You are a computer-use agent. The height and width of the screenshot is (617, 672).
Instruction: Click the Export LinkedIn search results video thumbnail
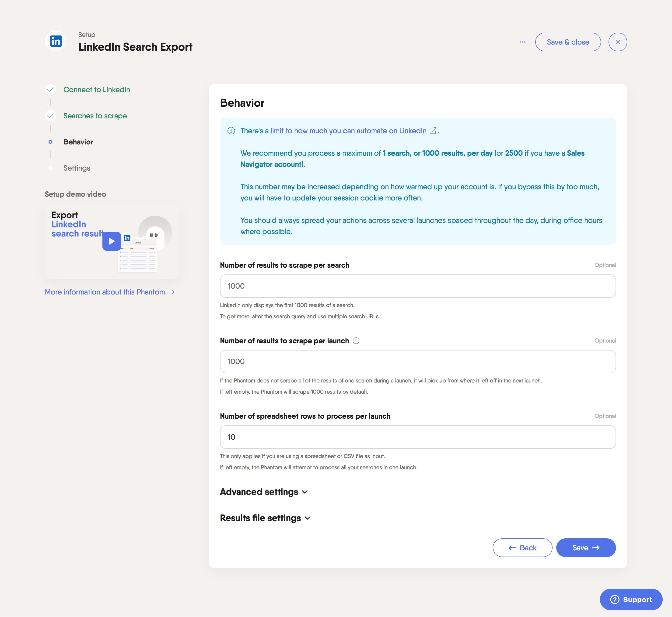click(x=112, y=242)
